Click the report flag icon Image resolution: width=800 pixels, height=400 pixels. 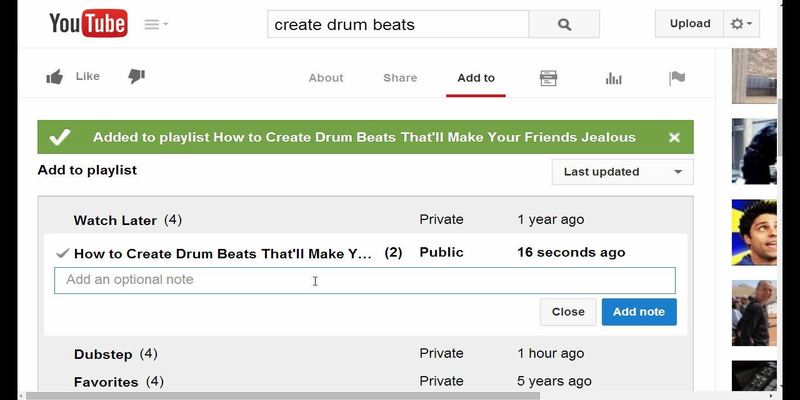click(x=677, y=78)
